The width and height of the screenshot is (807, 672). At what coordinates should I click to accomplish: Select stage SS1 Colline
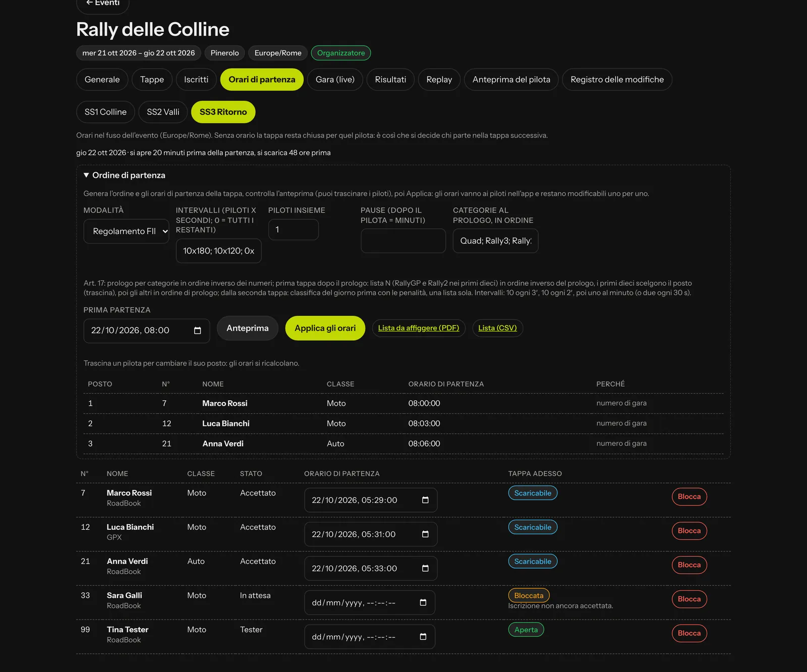coord(105,112)
